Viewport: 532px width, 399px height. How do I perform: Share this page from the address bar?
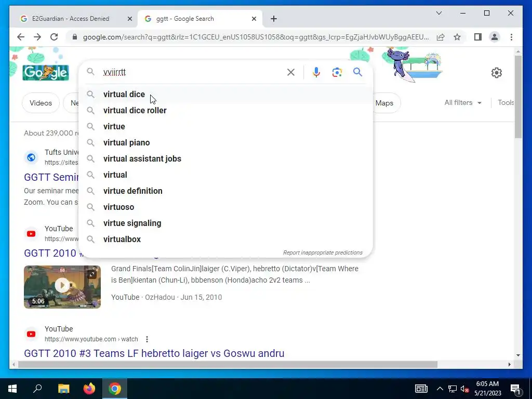coord(441,37)
